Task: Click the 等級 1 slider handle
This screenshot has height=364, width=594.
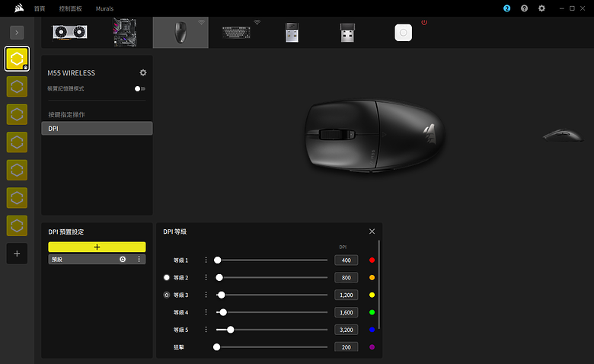Action: [218, 260]
